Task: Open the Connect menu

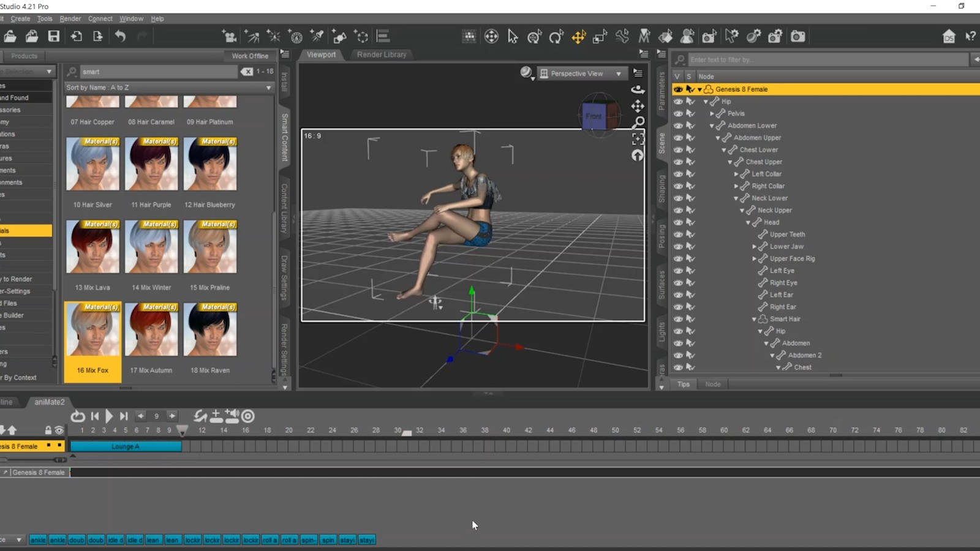Action: click(100, 18)
